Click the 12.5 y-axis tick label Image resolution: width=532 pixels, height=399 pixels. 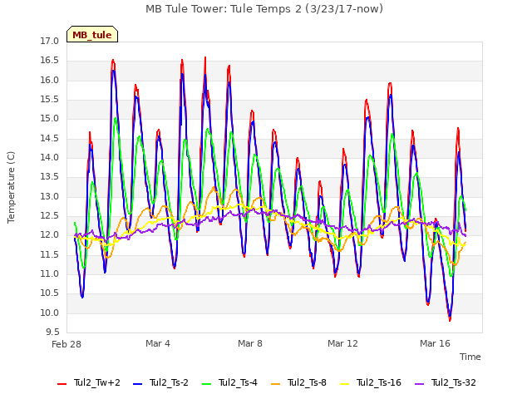50,216
